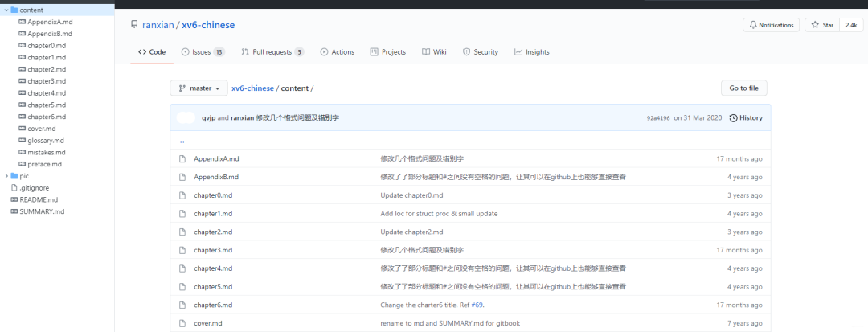
Task: Switch to the Wiki tab
Action: coord(434,52)
